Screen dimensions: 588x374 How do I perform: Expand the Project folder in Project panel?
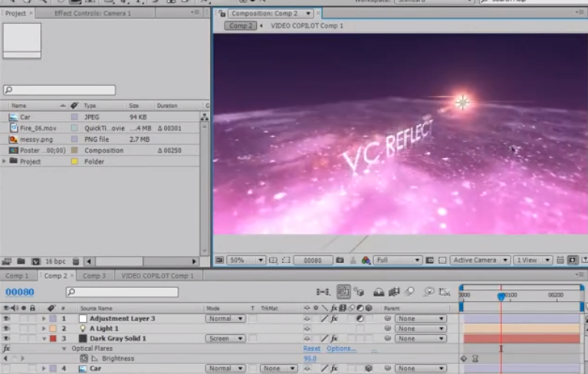click(4, 161)
